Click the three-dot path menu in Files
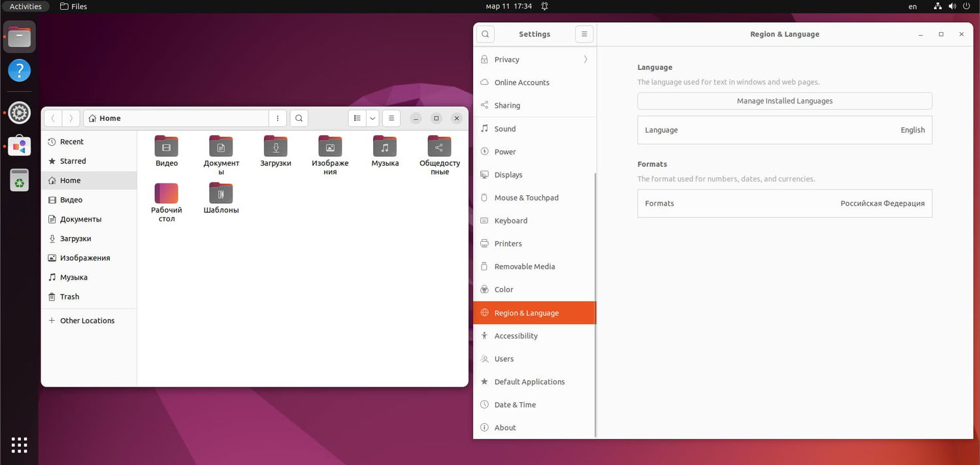The image size is (980, 465). click(278, 118)
